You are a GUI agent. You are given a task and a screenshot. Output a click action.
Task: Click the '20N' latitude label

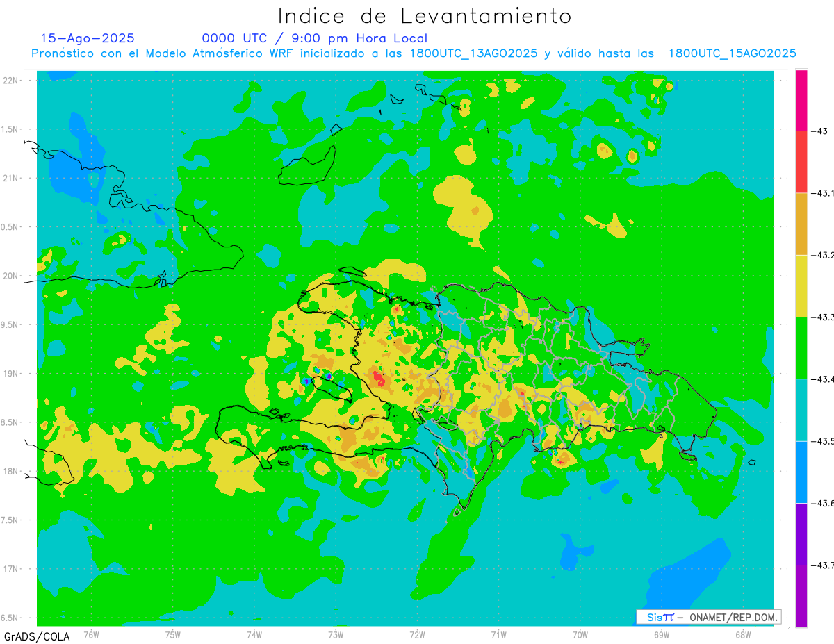12,276
